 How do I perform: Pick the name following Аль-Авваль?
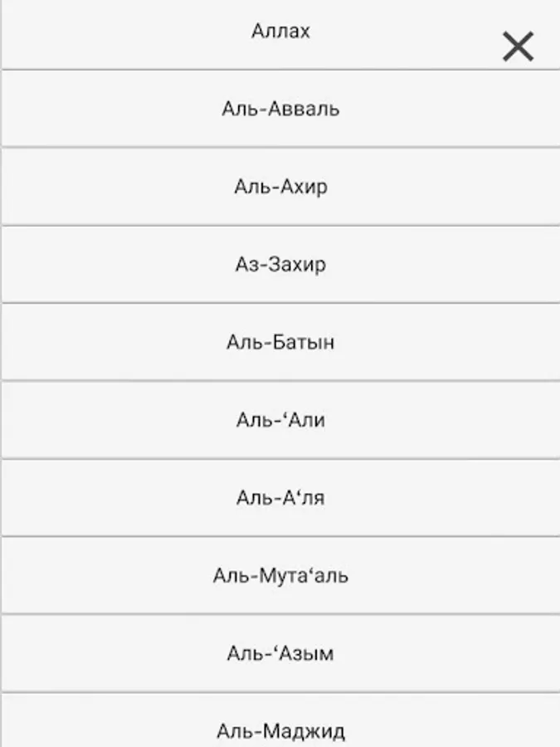(x=280, y=187)
